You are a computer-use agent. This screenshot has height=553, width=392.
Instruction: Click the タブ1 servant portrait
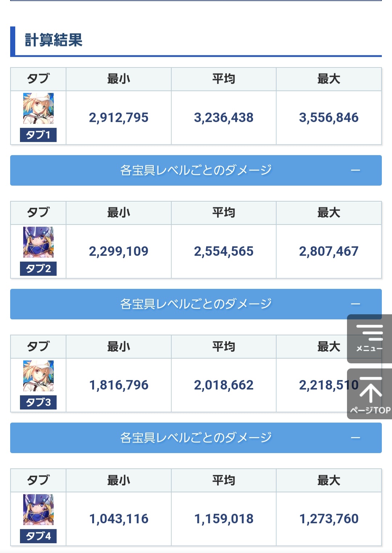click(x=38, y=108)
